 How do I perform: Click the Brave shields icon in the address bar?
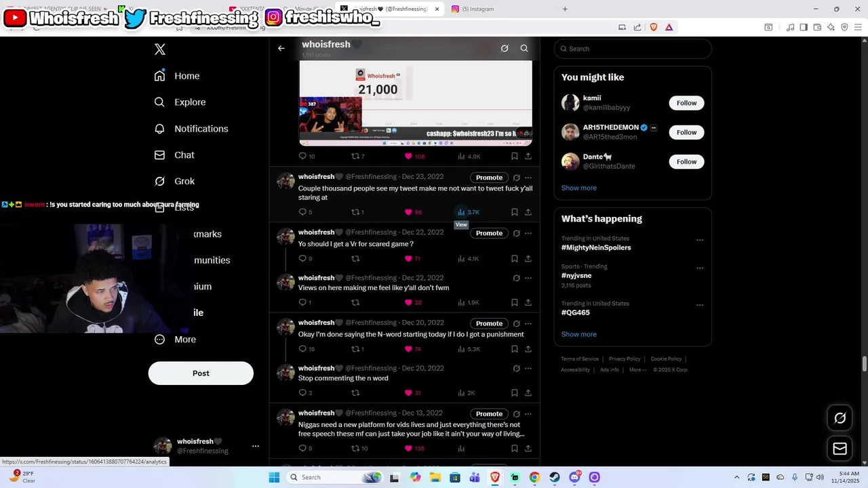tap(654, 27)
